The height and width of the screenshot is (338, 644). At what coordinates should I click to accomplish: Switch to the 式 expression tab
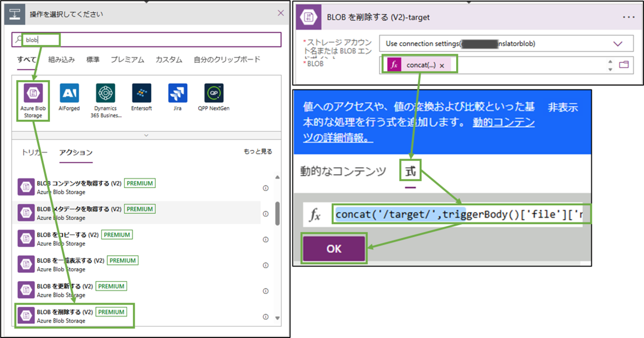411,171
